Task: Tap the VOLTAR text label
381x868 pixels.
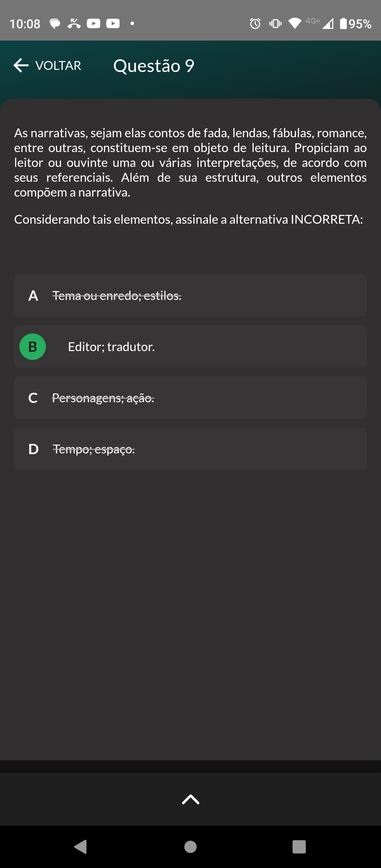Action: pos(58,66)
